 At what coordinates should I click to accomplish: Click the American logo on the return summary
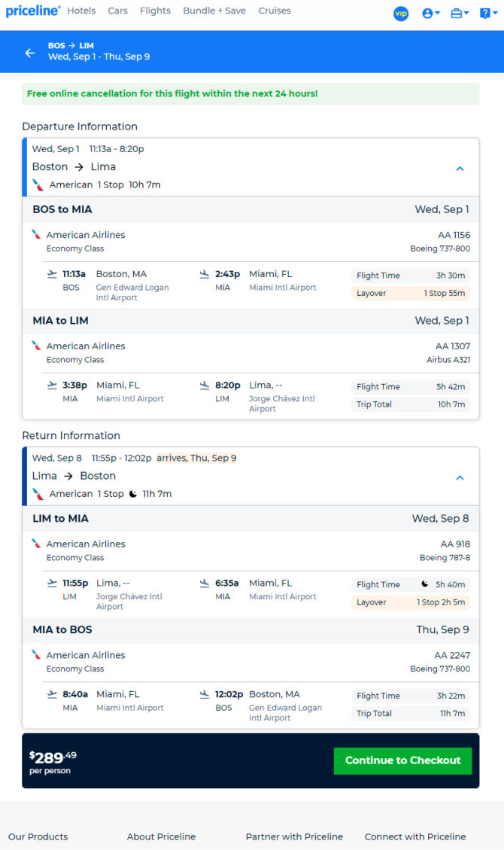coord(38,494)
